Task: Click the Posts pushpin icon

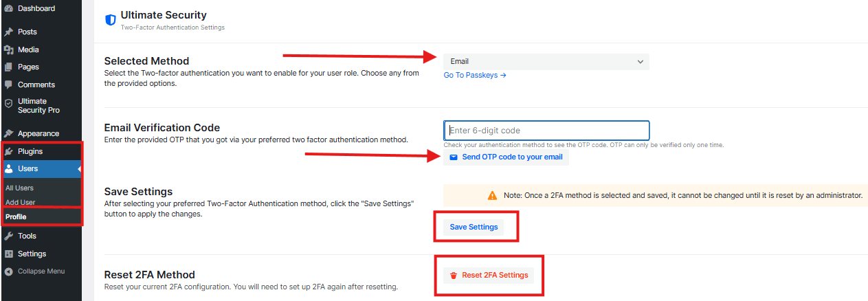Action: click(8, 32)
